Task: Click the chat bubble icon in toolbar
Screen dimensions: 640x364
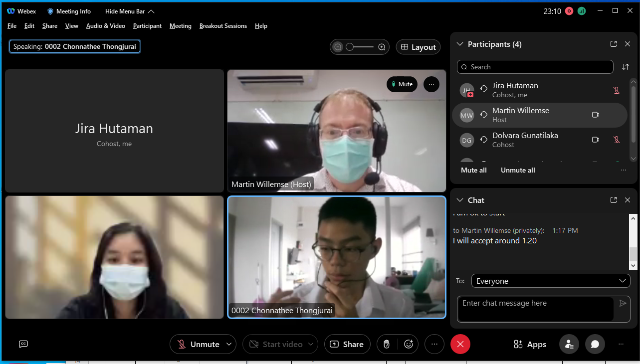Action: pos(595,344)
